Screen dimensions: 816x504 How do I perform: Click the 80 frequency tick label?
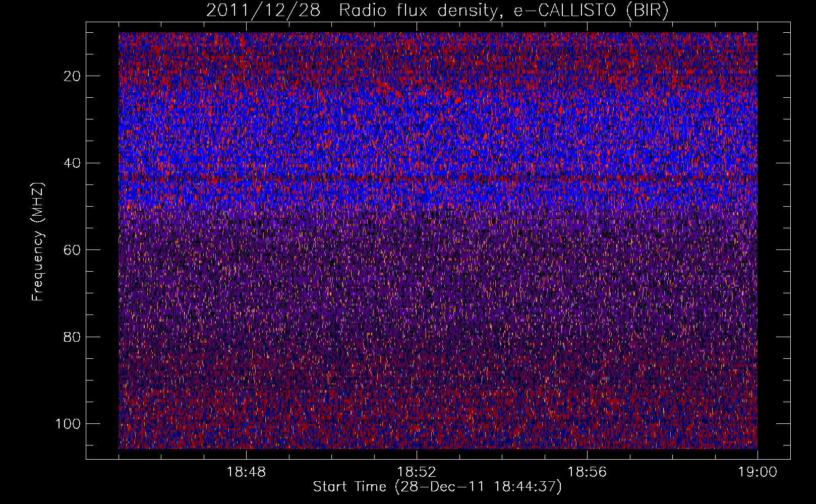pos(73,337)
